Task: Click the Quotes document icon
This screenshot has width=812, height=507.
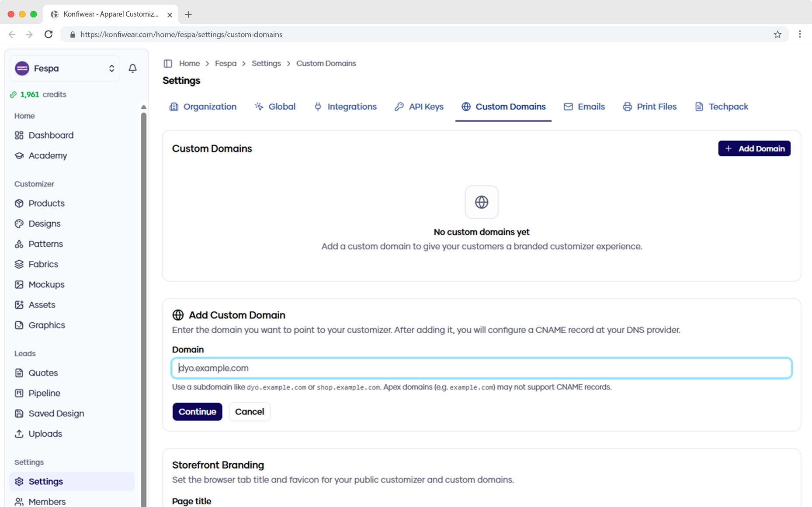Action: point(19,373)
